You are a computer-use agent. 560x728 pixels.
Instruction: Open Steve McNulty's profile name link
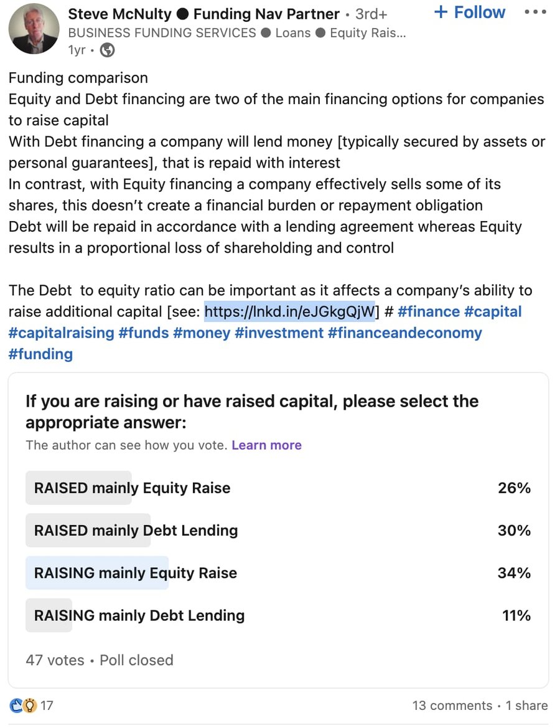coord(121,14)
